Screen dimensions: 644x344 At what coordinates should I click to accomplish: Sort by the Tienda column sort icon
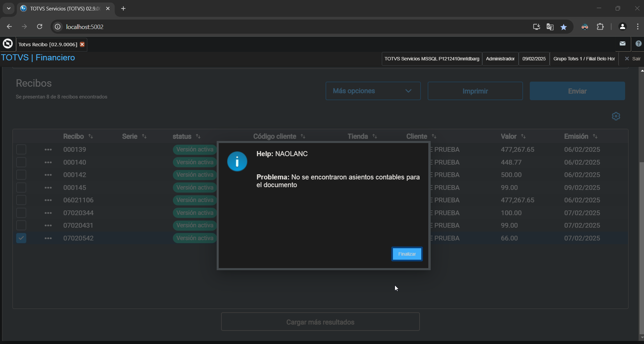(375, 136)
